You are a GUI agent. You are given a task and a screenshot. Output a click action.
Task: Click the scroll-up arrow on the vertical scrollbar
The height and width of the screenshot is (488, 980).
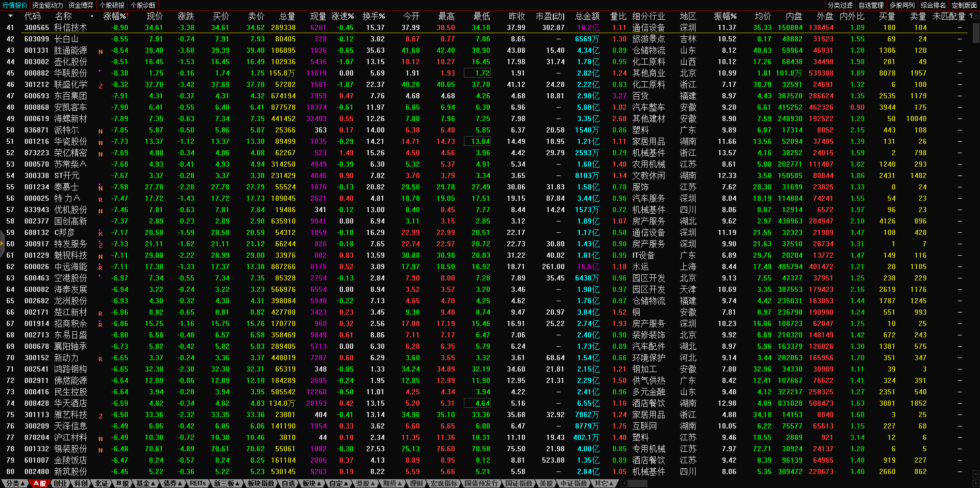coord(976,16)
